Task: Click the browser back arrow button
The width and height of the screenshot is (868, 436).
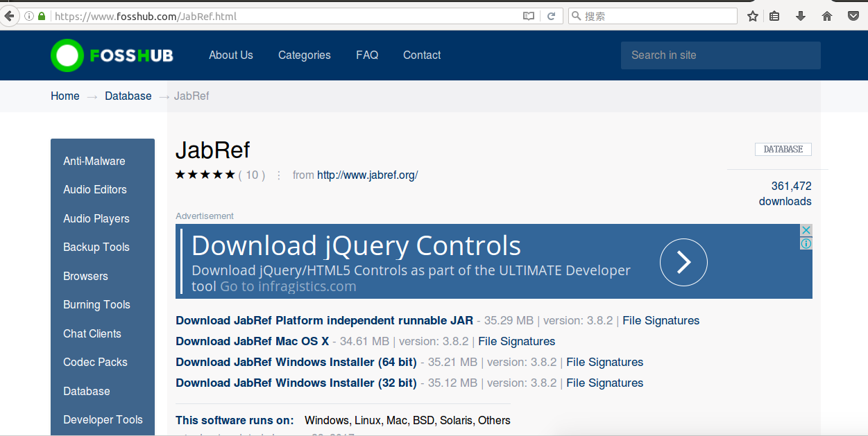Action: pos(8,15)
